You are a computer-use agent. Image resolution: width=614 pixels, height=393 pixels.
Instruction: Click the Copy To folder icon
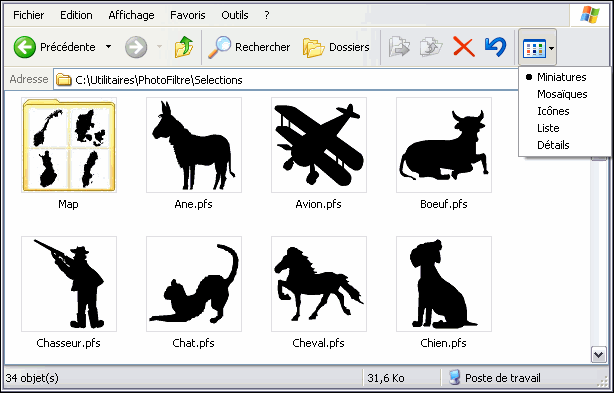pos(430,47)
